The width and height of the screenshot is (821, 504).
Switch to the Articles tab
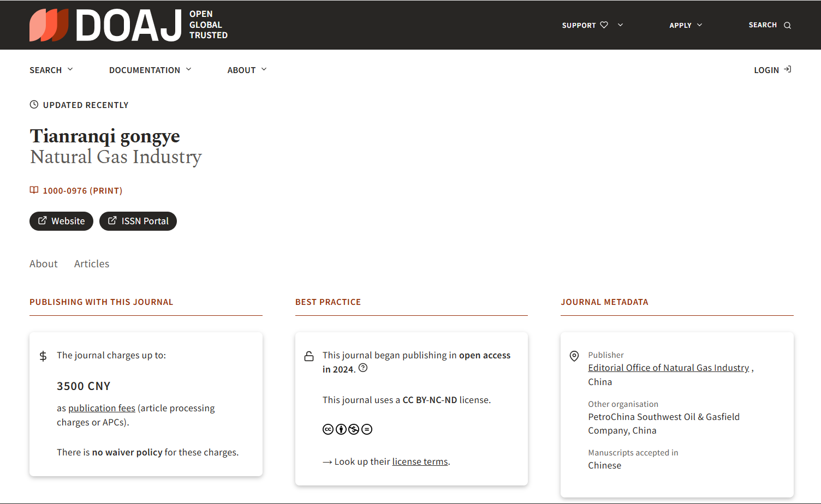pyautogui.click(x=92, y=264)
